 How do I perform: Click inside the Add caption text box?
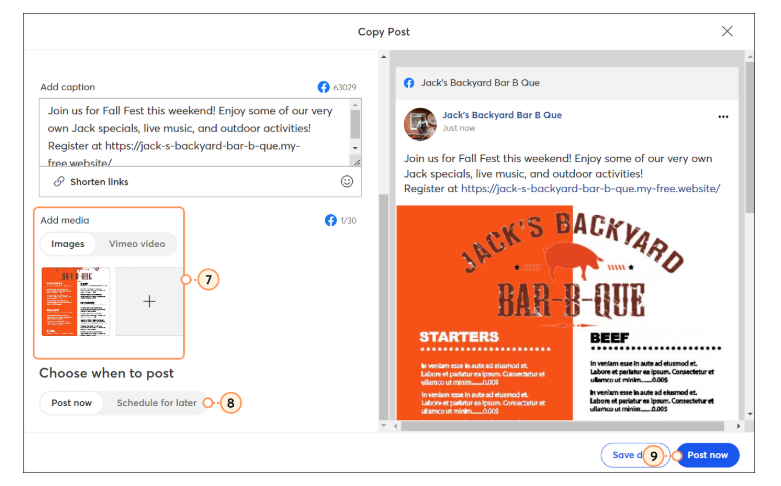pyautogui.click(x=194, y=132)
